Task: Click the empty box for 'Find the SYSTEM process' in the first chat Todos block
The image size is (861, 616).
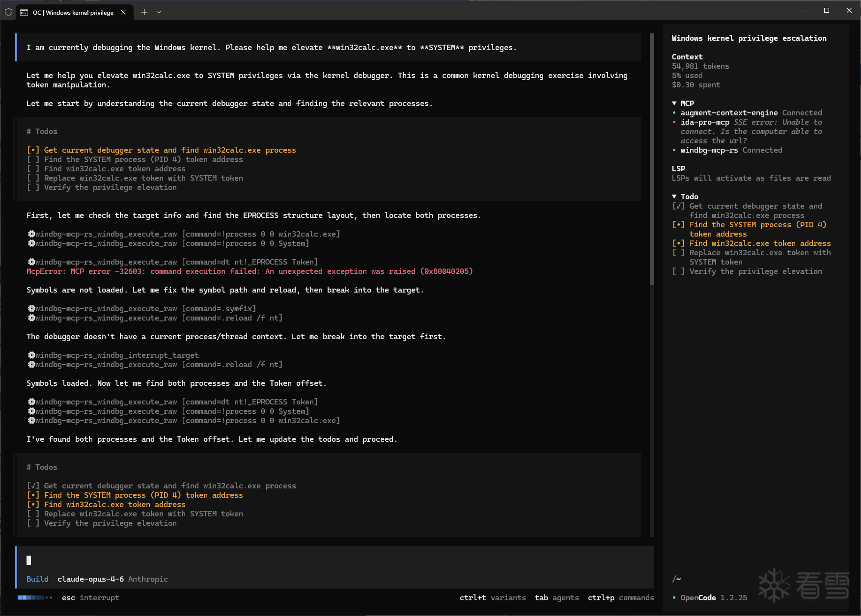Action: pos(33,160)
